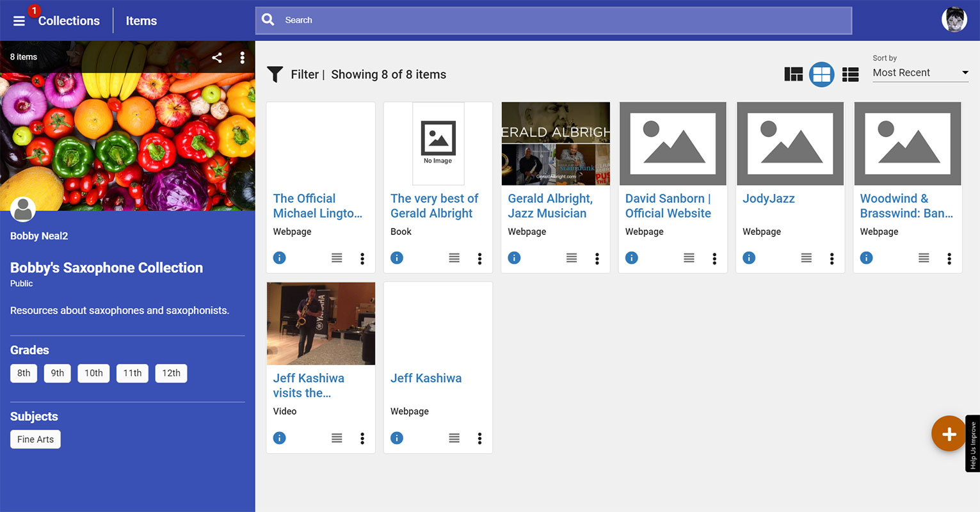Open the user profile avatar menu
This screenshot has width=980, height=512.
[954, 20]
